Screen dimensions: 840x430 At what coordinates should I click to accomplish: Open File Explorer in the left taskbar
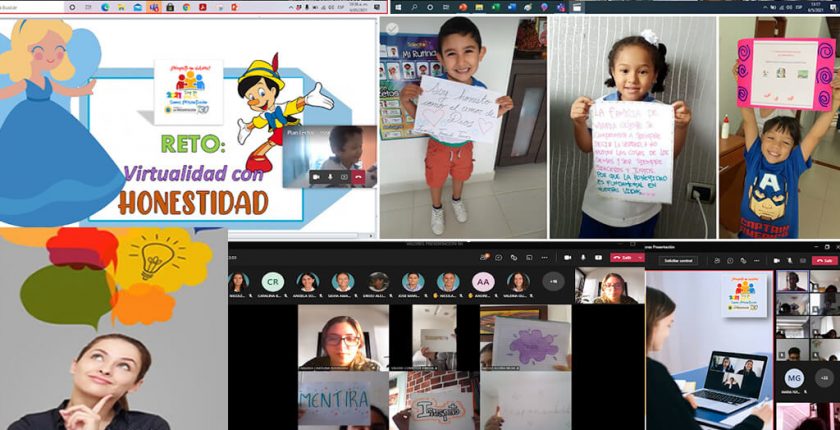[x=122, y=7]
